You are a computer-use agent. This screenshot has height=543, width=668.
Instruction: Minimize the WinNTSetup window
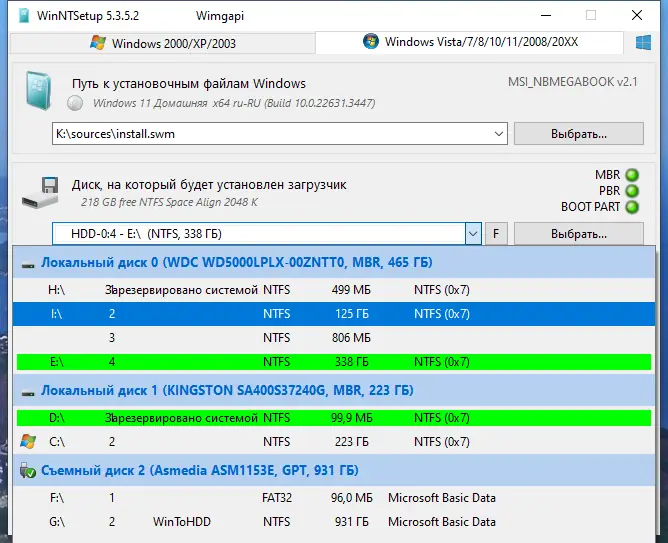(546, 15)
